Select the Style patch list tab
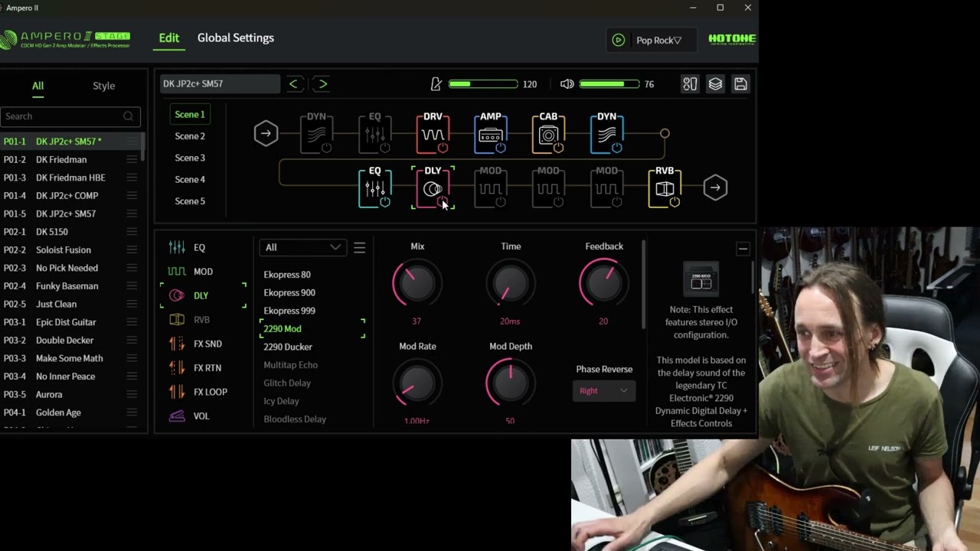Image resolution: width=980 pixels, height=551 pixels. (103, 86)
